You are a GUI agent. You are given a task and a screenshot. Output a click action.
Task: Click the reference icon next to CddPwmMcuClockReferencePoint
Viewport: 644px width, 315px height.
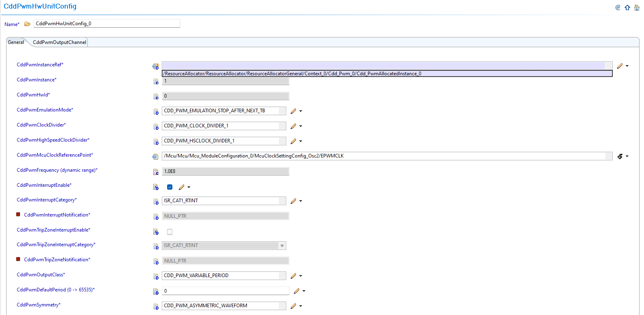[x=155, y=157]
